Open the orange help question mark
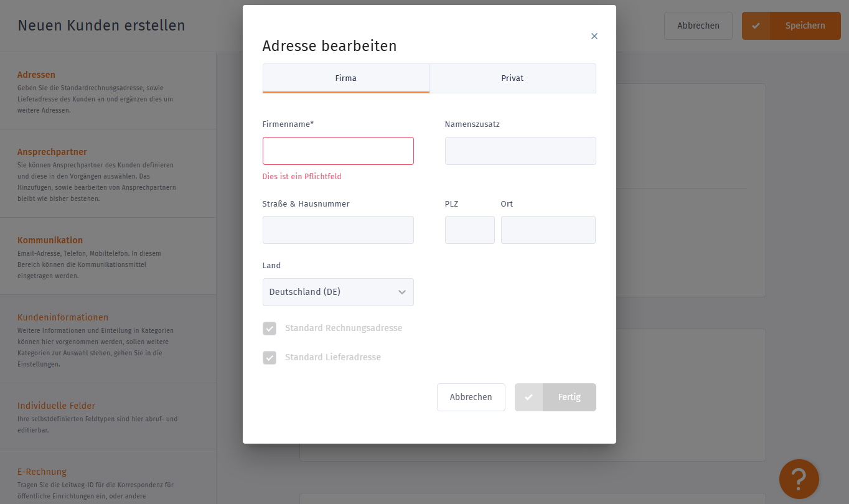 coord(799,479)
